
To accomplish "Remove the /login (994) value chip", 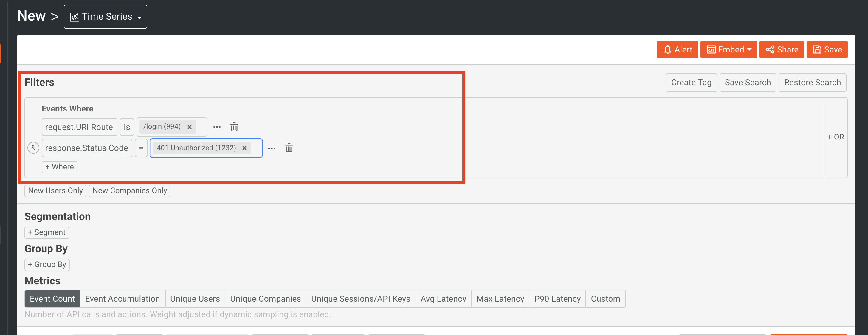I will pyautogui.click(x=190, y=127).
